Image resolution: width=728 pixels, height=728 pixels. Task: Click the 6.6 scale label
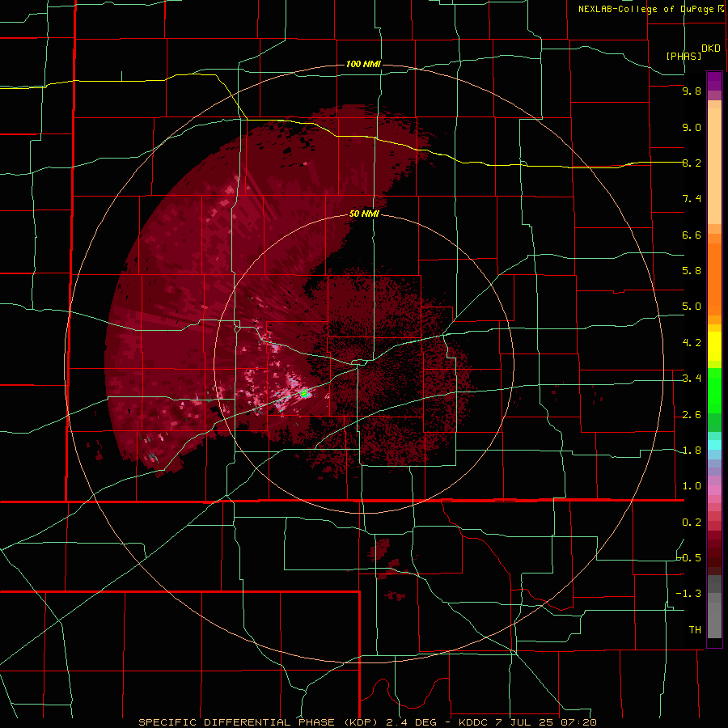coord(692,235)
